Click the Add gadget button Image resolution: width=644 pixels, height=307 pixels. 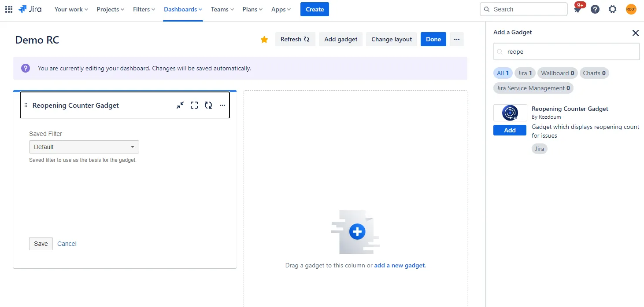tap(341, 39)
